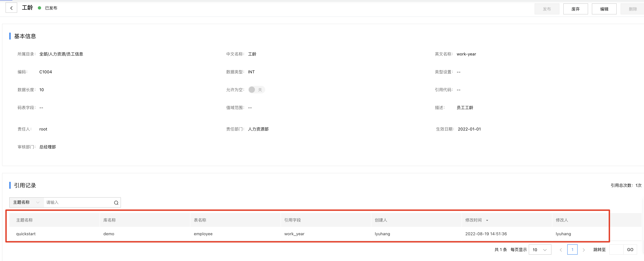Click the 已发布 status label
644x261 pixels.
(51, 8)
